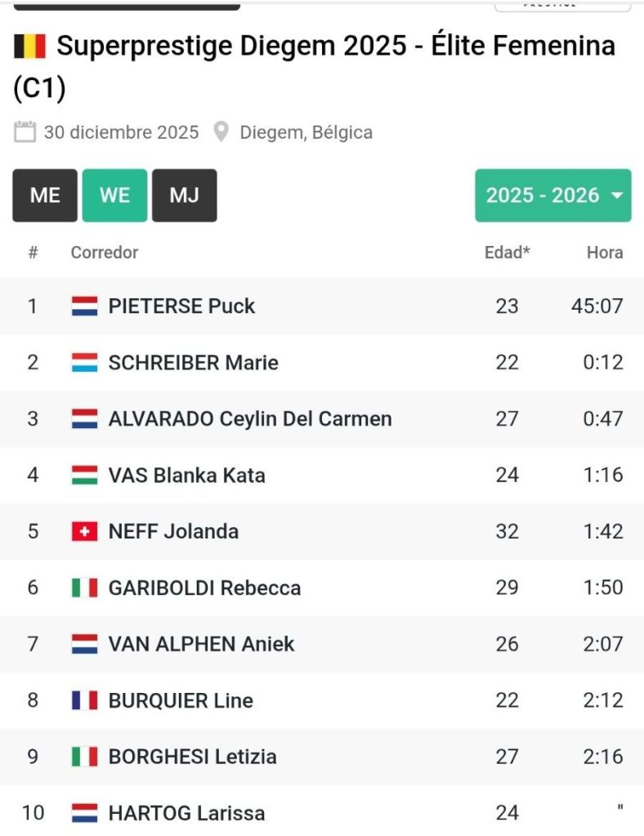The height and width of the screenshot is (836, 644).
Task: Switch to the ME category tab
Action: pos(45,195)
